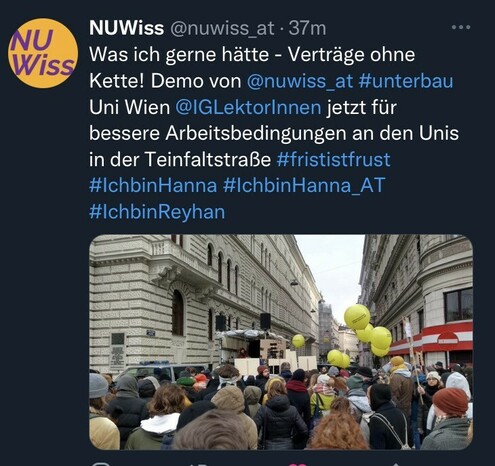Open the tweet via 'Was ich gerne hätte' text
Viewport: 495px width, 466px height.
pos(179,55)
